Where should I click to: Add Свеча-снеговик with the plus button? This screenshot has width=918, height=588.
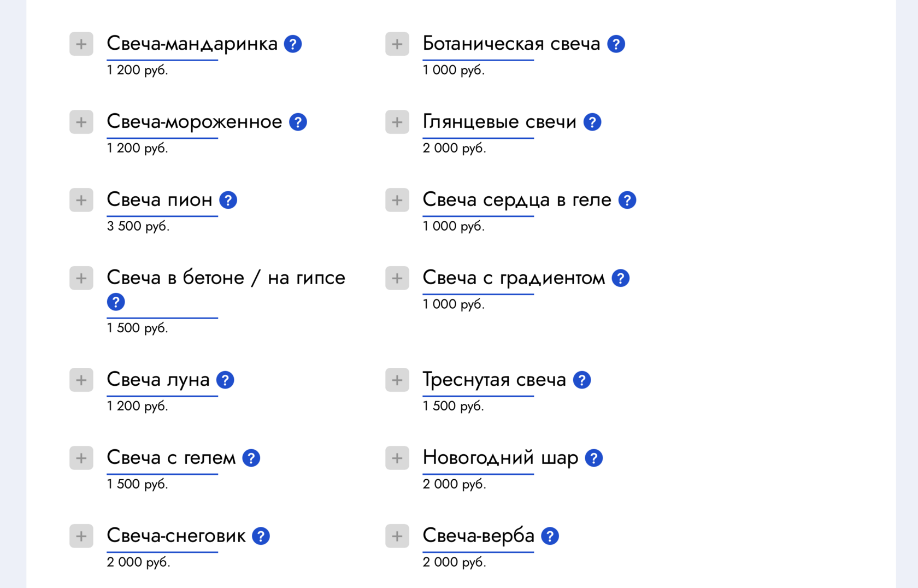click(x=81, y=537)
